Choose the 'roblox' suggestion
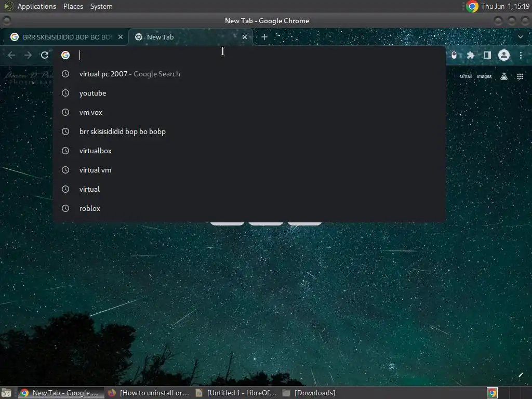Screen dimensions: 532x399 (249, 208)
